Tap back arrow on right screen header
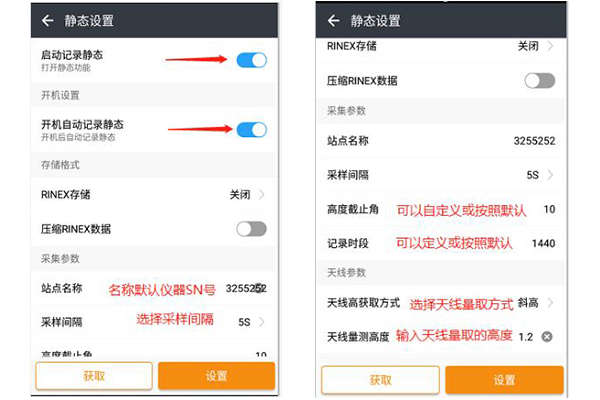Screen dimensions: 600x400 point(334,21)
